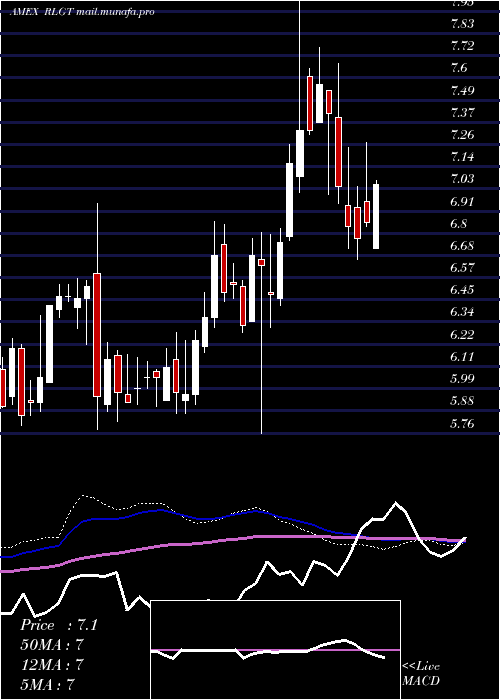Click the 12MA : 7 readout
Viewport: 500px width, 700px height.
pyautogui.click(x=52, y=665)
